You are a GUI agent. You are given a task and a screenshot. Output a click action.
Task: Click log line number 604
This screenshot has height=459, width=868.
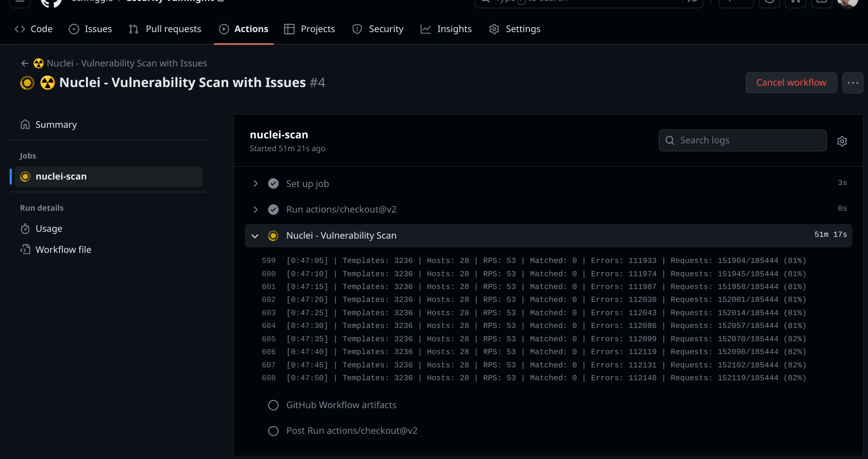pyautogui.click(x=269, y=326)
